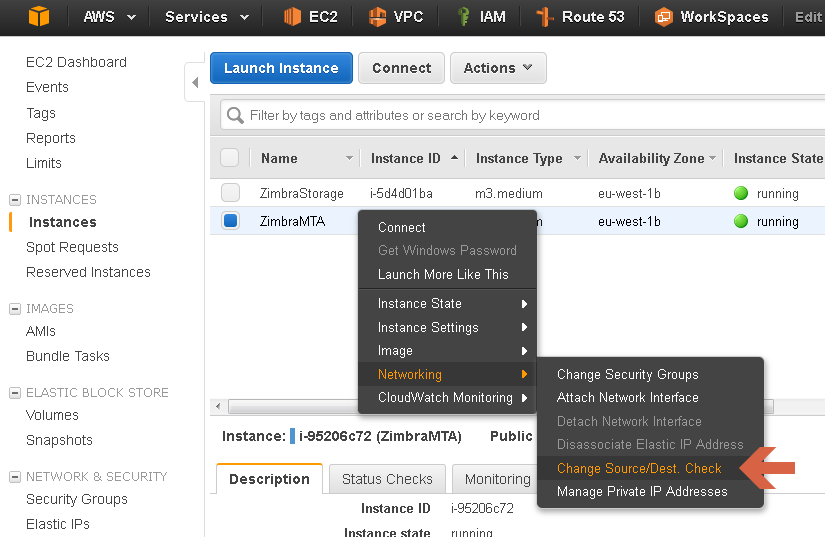Viewport: 825px width, 537px height.
Task: Open the Services dropdown menu
Action: point(207,17)
